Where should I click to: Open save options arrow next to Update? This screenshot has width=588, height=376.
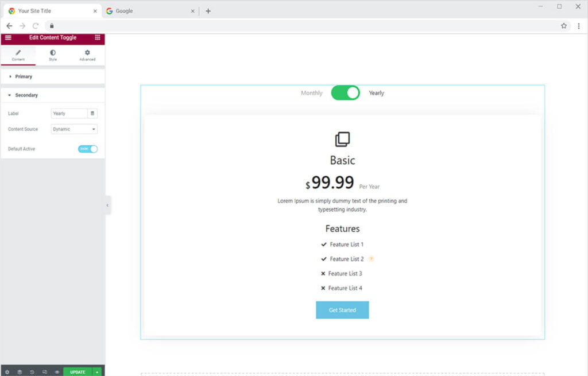[97, 372]
